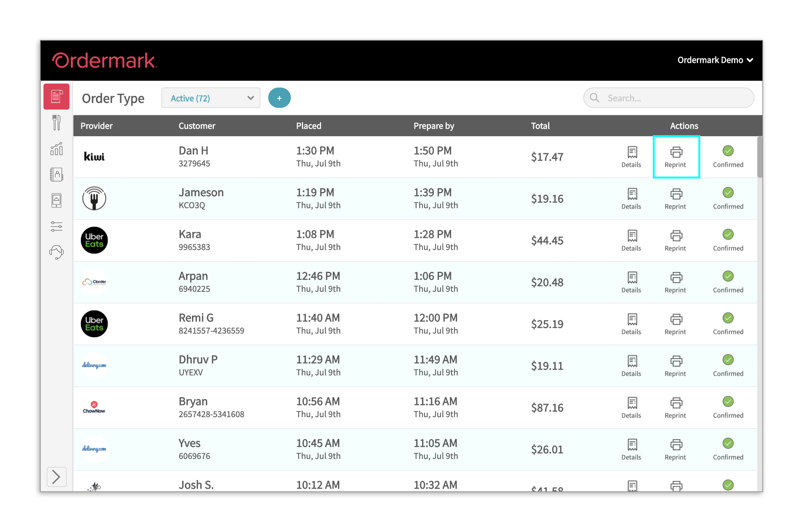Click Confirmed status on Bryan's order
The image size is (803, 532).
tap(728, 407)
